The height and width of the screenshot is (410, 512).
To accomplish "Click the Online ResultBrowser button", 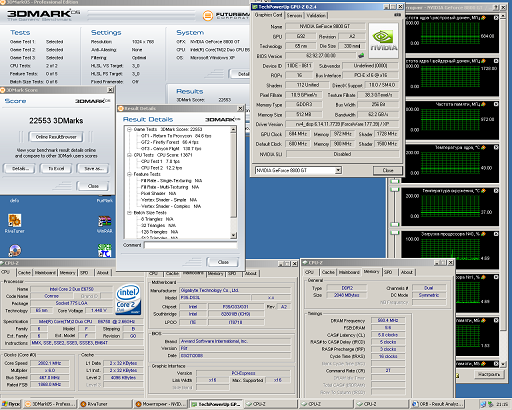I will click(56, 137).
